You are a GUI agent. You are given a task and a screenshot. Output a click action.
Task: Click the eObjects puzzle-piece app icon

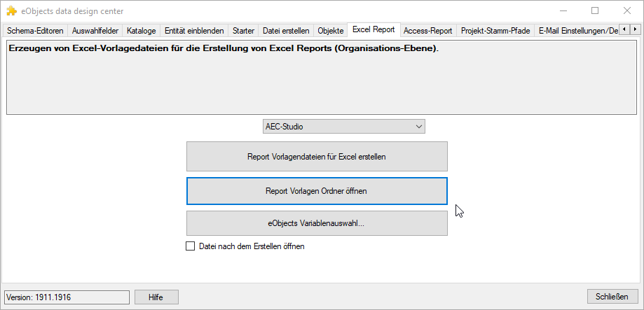11,11
